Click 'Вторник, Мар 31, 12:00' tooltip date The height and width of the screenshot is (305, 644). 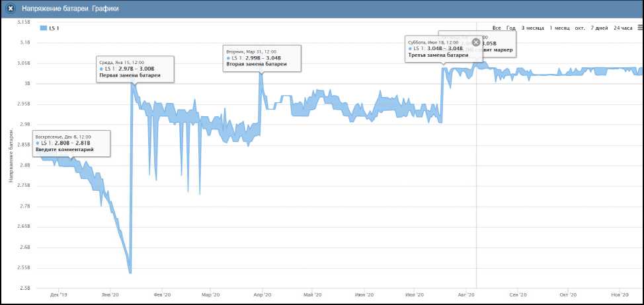click(251, 52)
